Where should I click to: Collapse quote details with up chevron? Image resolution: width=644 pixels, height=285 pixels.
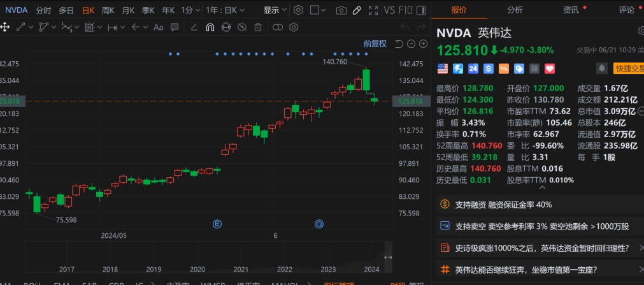(x=542, y=187)
